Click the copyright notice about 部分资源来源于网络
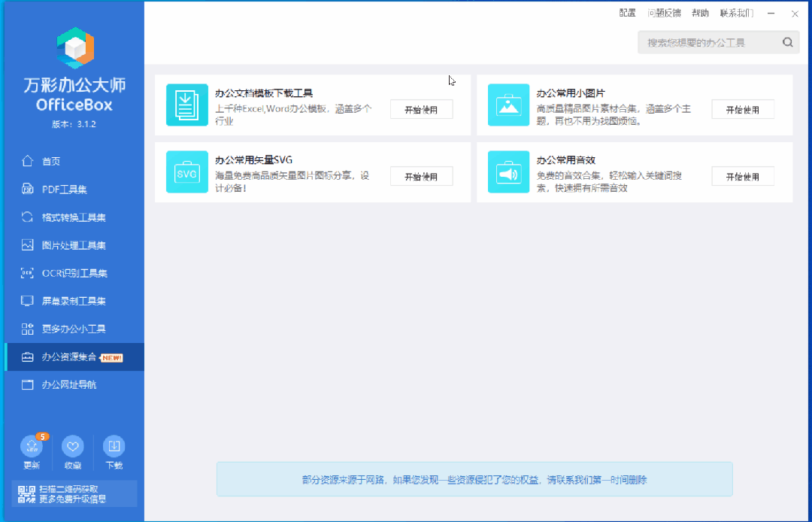Viewport: 812px width, 522px height. tap(474, 480)
